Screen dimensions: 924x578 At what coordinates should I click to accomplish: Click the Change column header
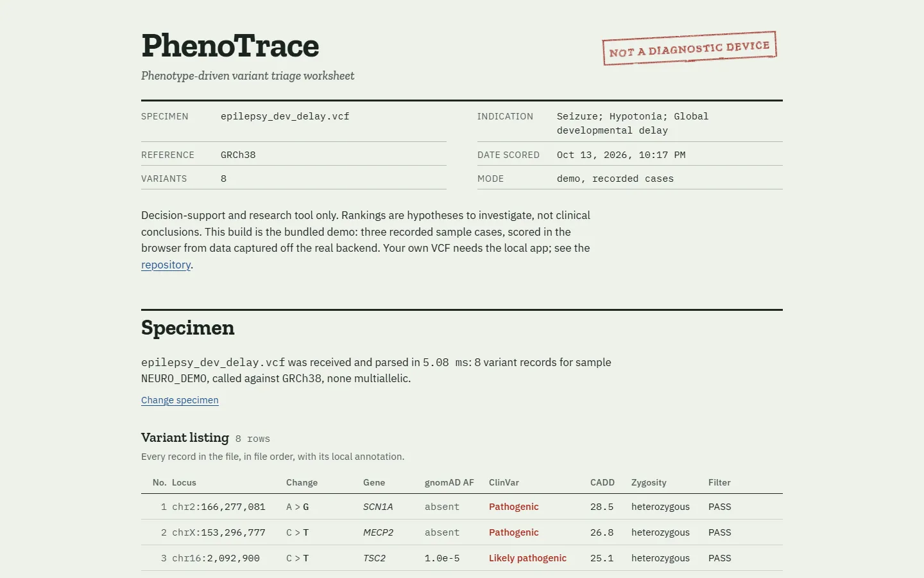[302, 482]
